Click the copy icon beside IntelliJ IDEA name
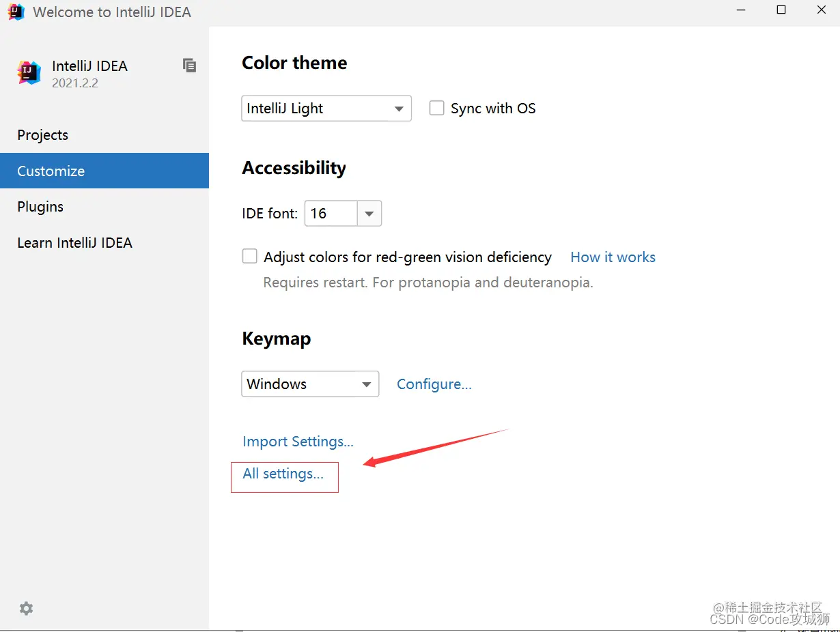 coord(189,66)
